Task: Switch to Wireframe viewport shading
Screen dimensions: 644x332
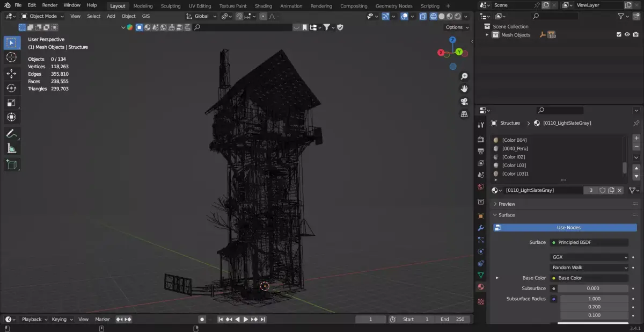Action: [433, 16]
